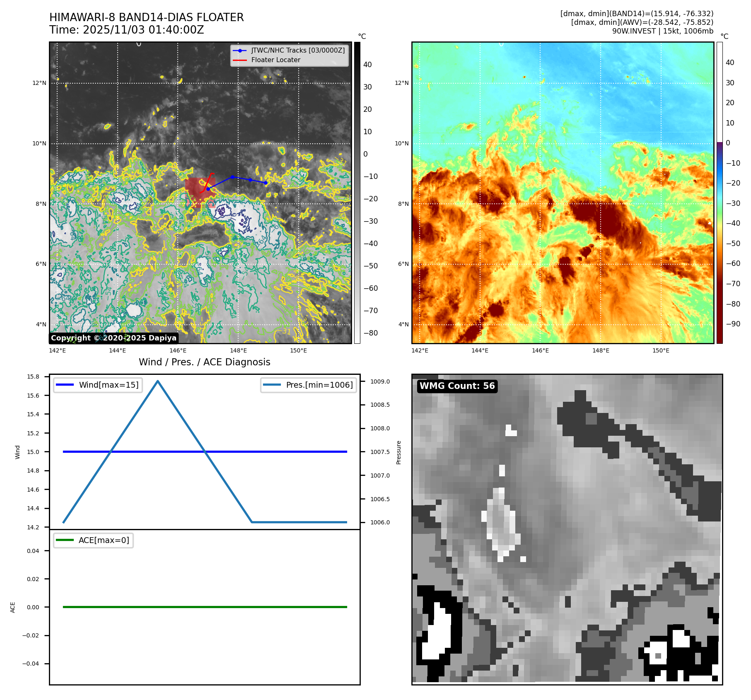Click the HIMAWARI-8 BAND14-DIAS FLOATER title
Image resolution: width=751 pixels, height=700 pixels.
146,17
